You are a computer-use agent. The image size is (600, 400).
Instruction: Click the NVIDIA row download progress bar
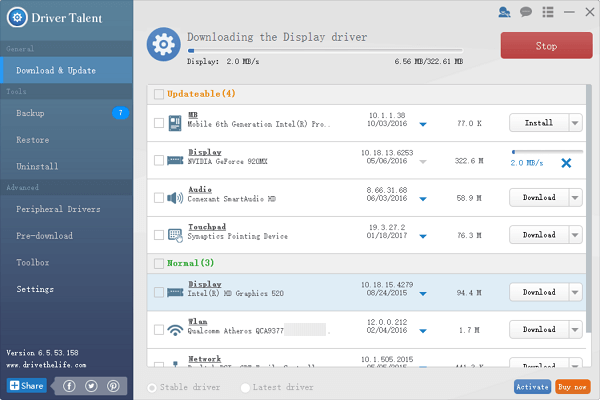[547, 152]
